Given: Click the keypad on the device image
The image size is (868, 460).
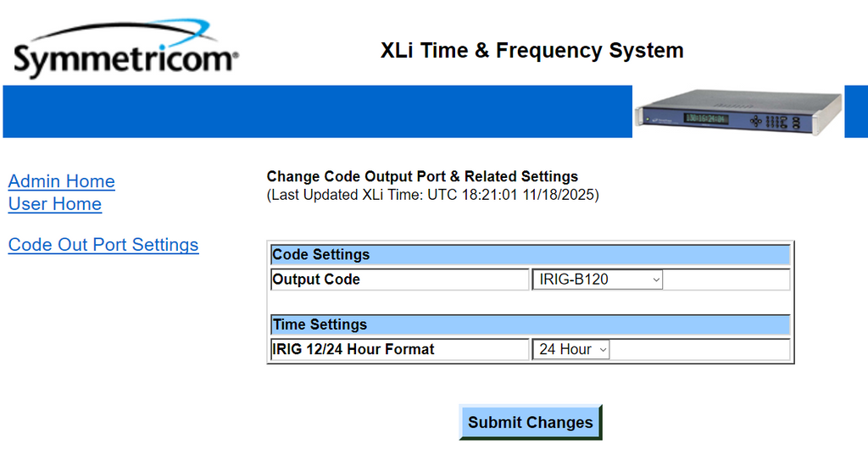Looking at the screenshot, I should 774,121.
